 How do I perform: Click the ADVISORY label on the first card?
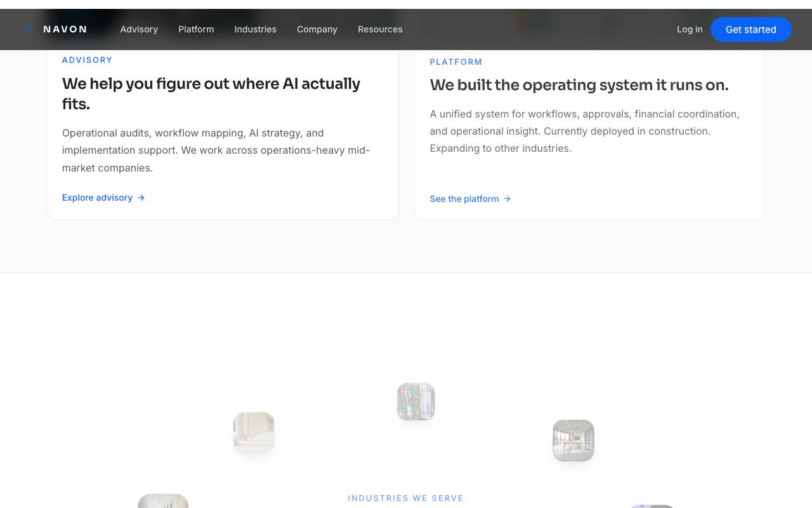88,60
